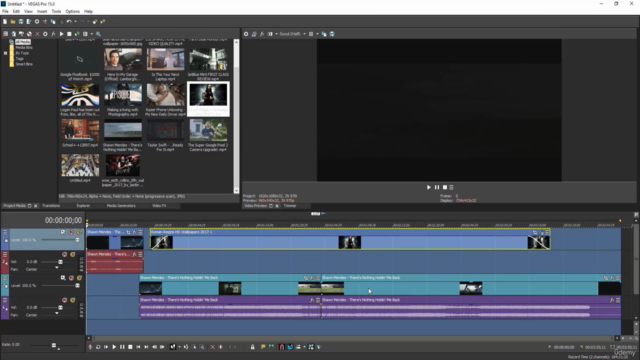This screenshot has height=360, width=640.
Task: Select the Smart Bins tree item
Action: pyautogui.click(x=24, y=64)
